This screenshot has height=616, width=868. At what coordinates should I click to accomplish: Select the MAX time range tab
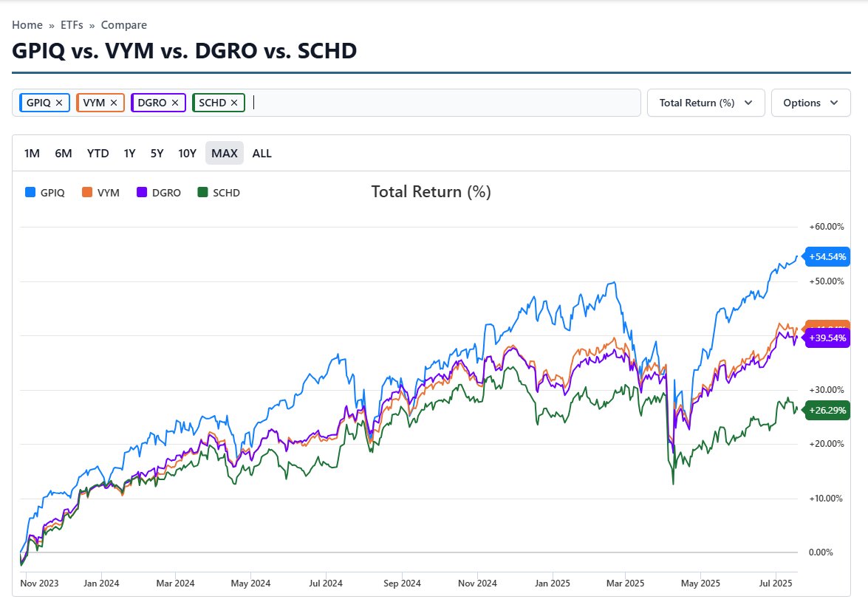tap(224, 154)
